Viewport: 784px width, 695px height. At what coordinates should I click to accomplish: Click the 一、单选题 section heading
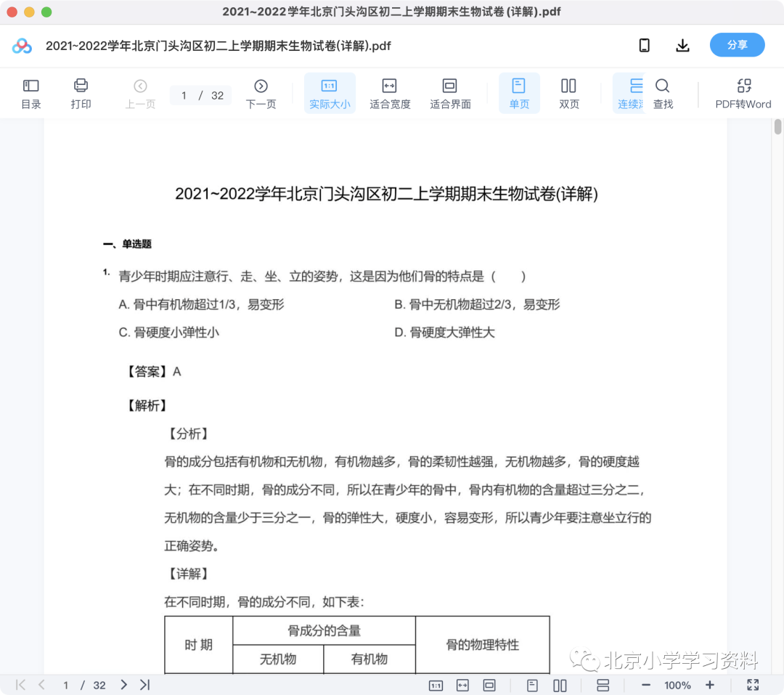(127, 244)
